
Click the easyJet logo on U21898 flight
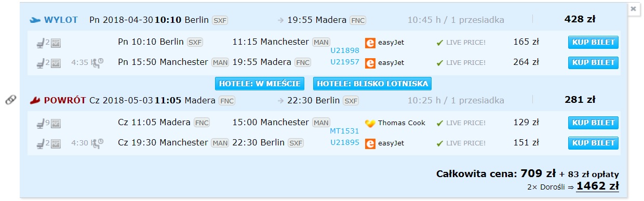point(370,43)
